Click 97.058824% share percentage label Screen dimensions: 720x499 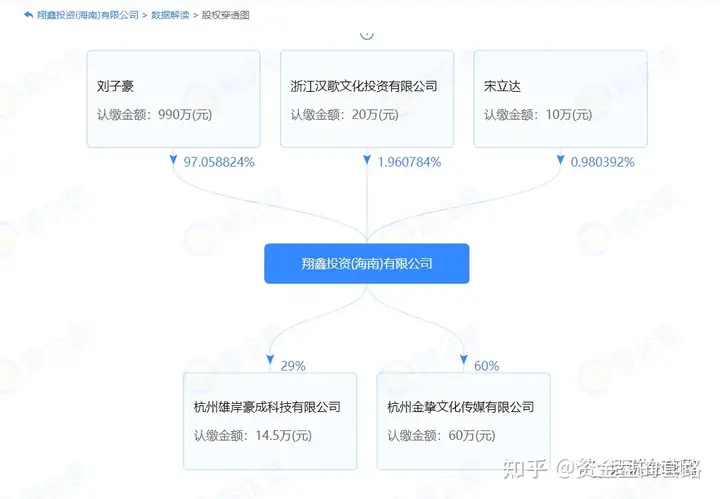click(x=219, y=162)
